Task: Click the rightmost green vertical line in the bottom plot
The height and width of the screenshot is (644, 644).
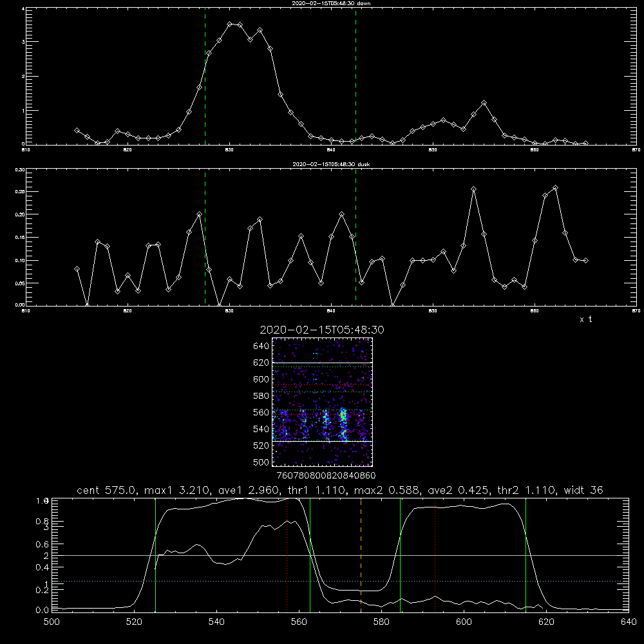Action: (526, 555)
